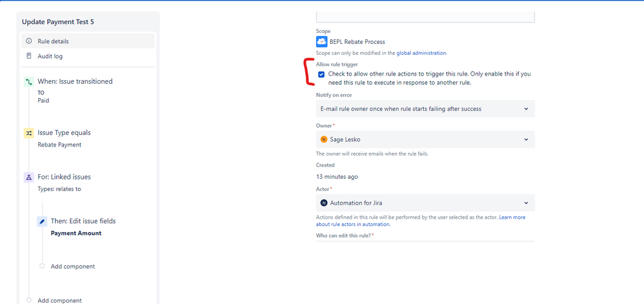Click Add component inside the linked issues branch
The image size is (644, 304).
coord(73,266)
